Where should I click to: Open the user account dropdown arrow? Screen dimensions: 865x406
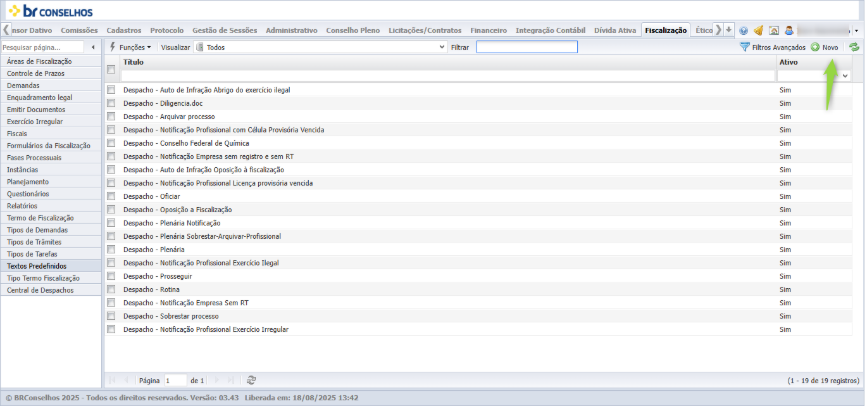(x=856, y=31)
